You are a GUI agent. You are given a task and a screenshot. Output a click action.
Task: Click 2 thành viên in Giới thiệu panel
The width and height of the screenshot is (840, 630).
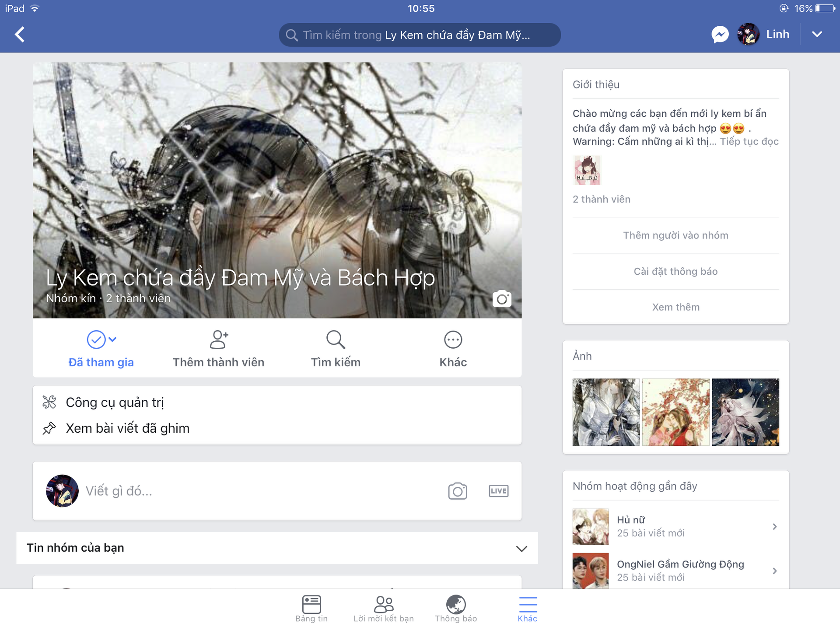tap(602, 199)
